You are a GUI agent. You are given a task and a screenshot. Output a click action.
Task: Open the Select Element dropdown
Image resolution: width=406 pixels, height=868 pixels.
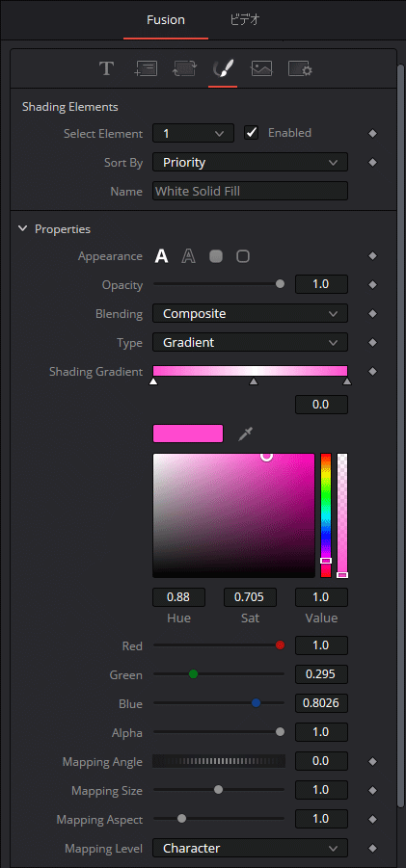point(193,133)
